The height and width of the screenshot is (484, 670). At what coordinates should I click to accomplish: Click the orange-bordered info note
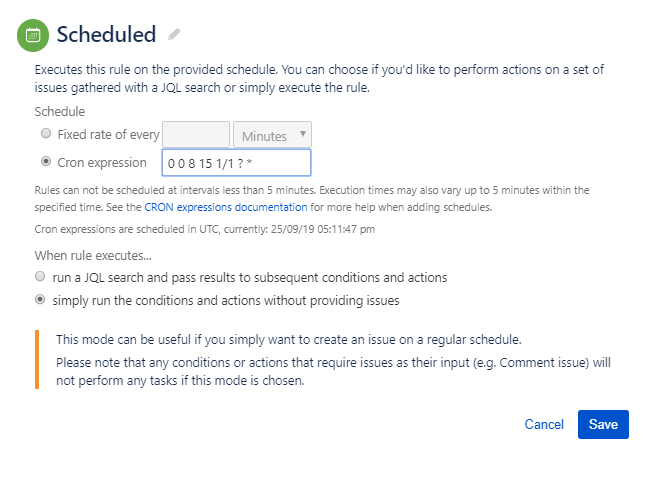pyautogui.click(x=323, y=360)
